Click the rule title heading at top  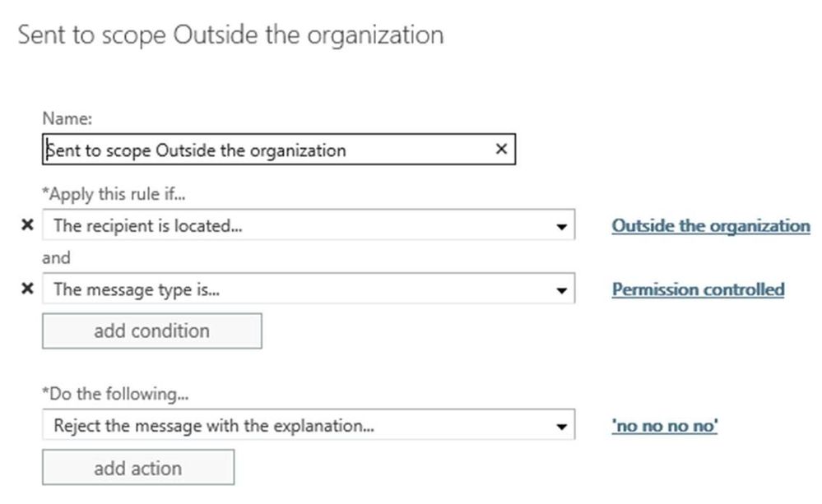click(230, 35)
